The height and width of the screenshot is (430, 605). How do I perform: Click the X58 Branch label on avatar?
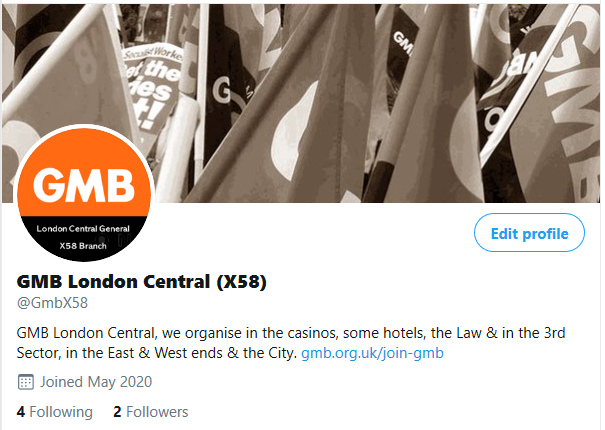click(x=83, y=246)
